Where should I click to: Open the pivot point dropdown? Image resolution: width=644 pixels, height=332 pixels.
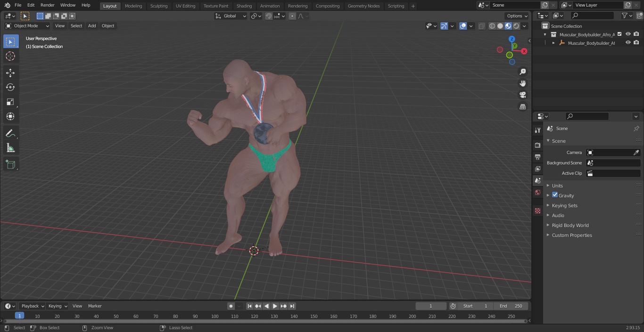point(256,16)
